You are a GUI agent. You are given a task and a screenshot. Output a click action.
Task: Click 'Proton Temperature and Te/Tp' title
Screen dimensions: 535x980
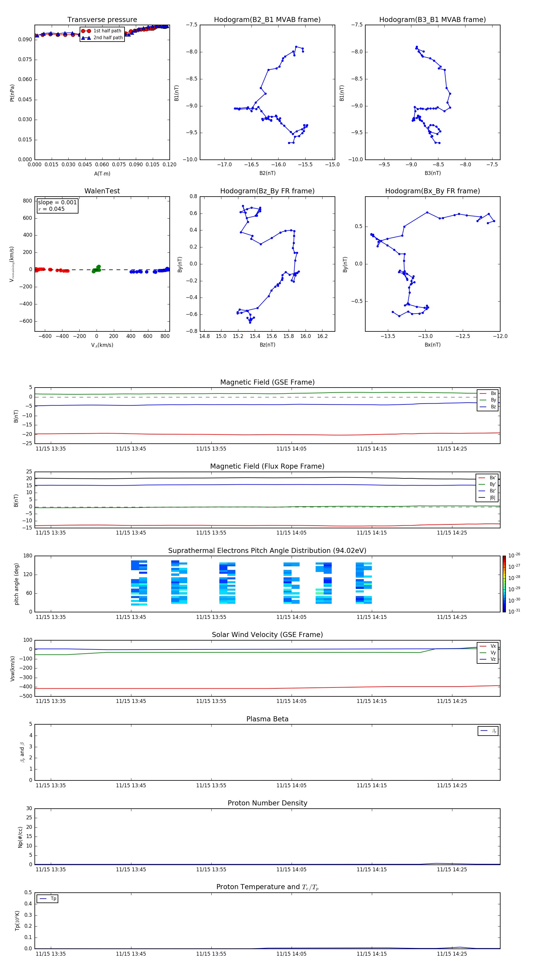pyautogui.click(x=267, y=887)
